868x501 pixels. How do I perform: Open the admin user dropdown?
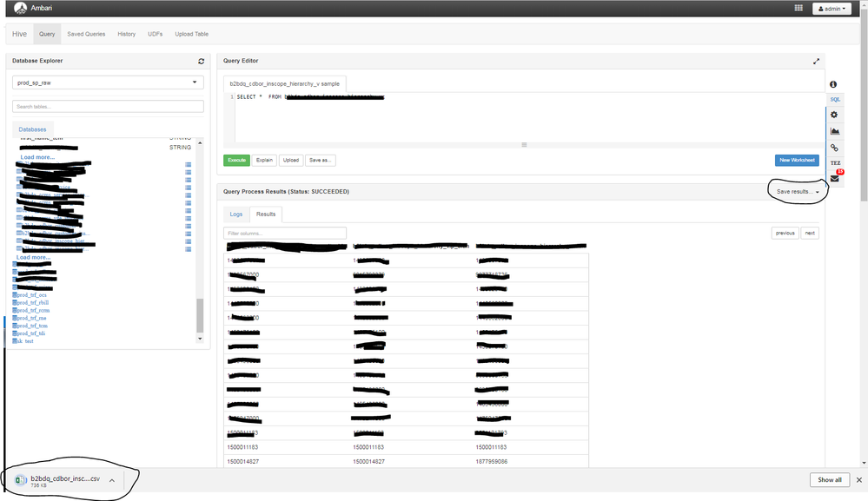(832, 9)
